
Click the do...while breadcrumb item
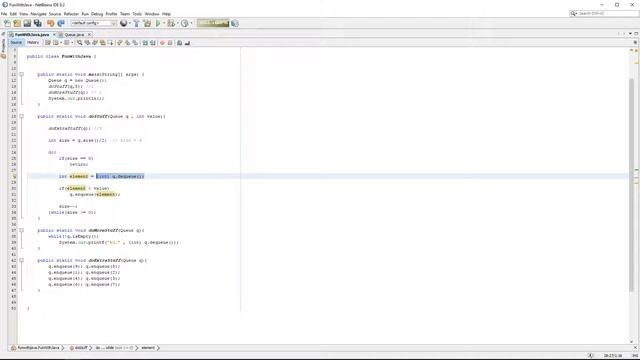click(114, 348)
